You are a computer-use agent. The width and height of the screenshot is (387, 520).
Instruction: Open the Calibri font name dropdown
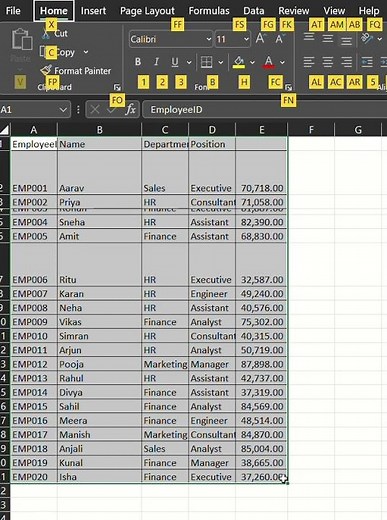pyautogui.click(x=209, y=39)
